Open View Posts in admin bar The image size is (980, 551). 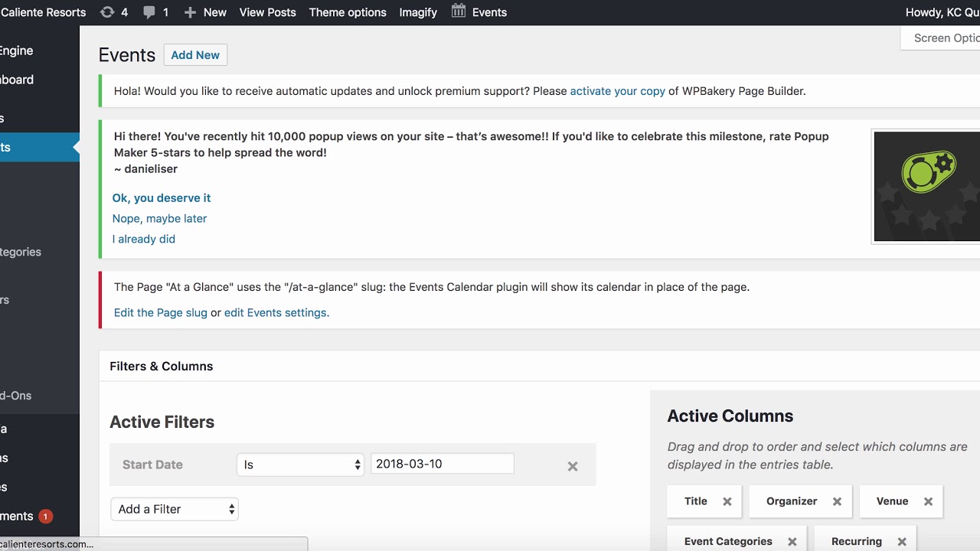(x=268, y=12)
